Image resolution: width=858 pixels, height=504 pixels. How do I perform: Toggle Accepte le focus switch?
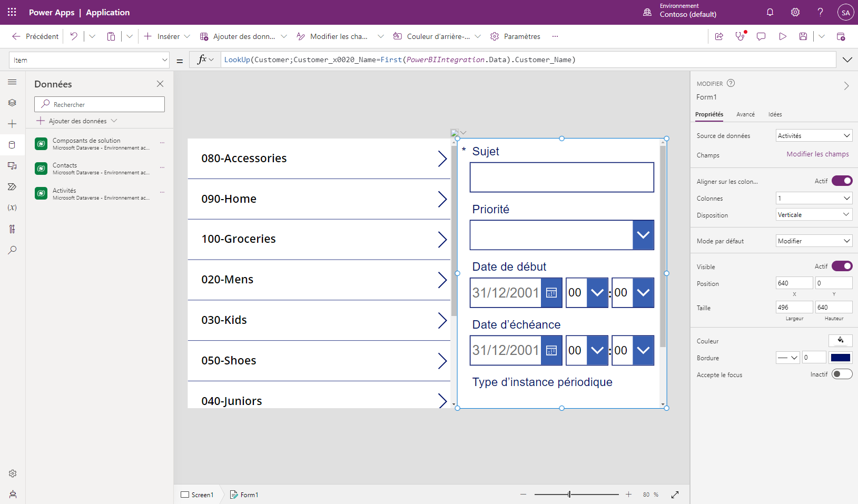842,374
